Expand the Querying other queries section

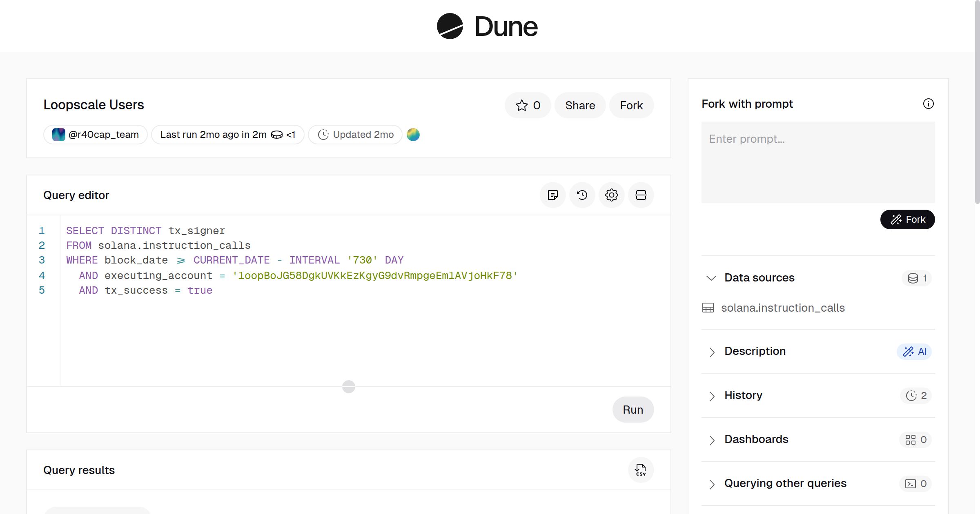[712, 484]
